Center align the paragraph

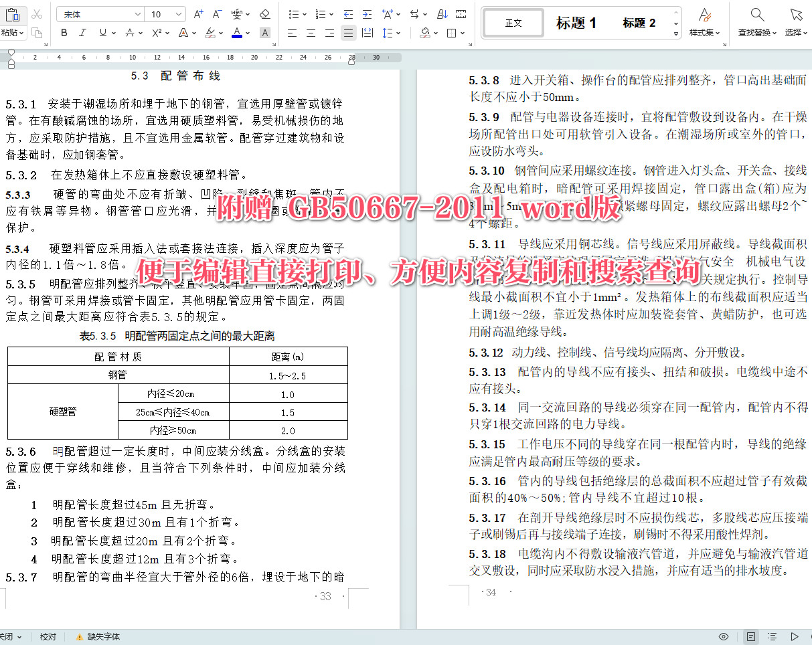point(311,32)
